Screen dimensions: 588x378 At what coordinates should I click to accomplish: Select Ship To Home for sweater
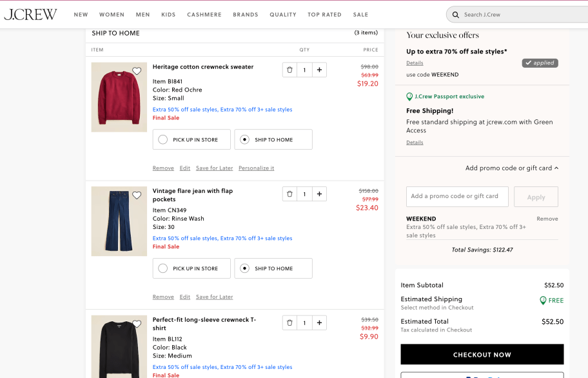pos(273,139)
